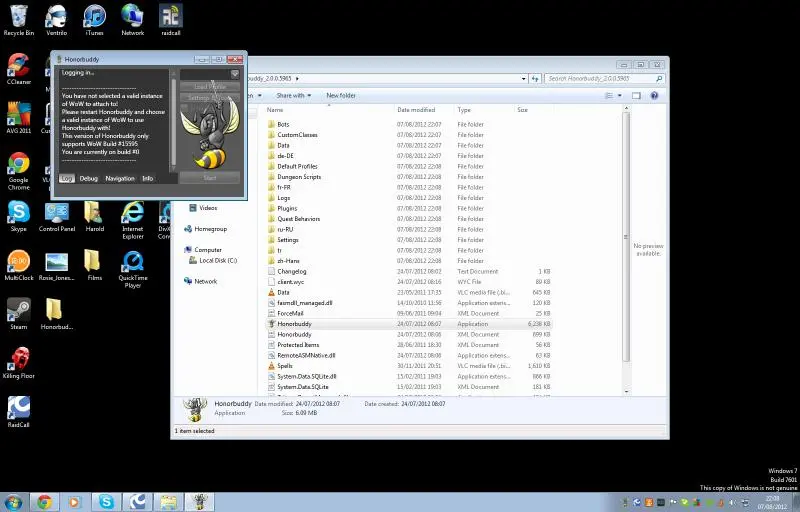Sort files by Date modified column
This screenshot has width=800, height=512.
424,110
